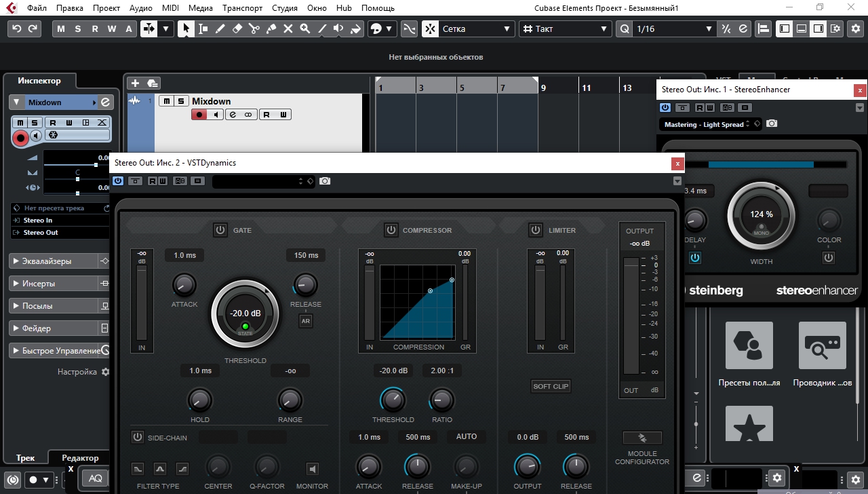Choose the Zoom magnifier tool

tap(305, 29)
